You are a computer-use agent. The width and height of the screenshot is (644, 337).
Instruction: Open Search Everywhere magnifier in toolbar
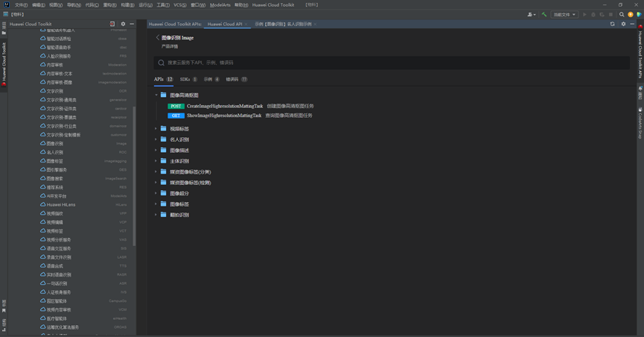point(622,14)
